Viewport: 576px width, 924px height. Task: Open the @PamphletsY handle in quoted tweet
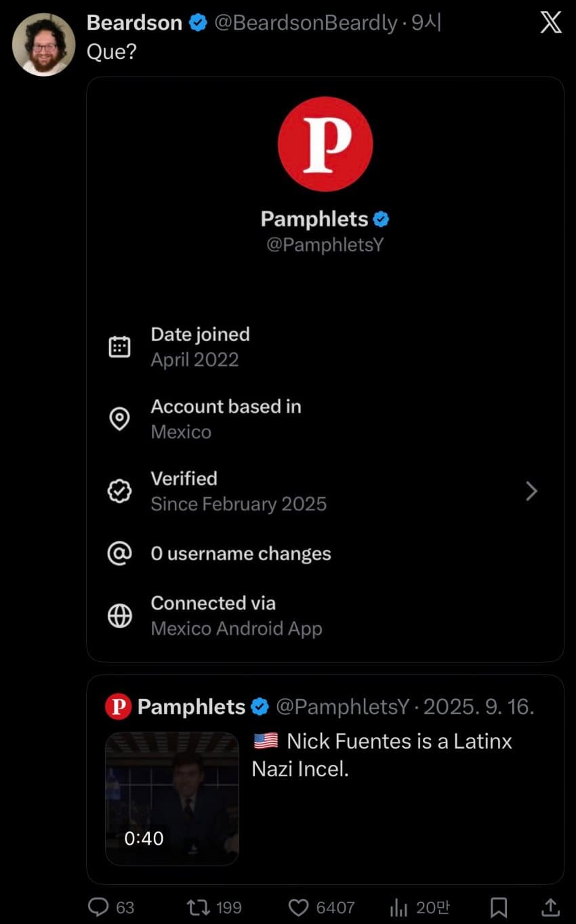point(342,707)
